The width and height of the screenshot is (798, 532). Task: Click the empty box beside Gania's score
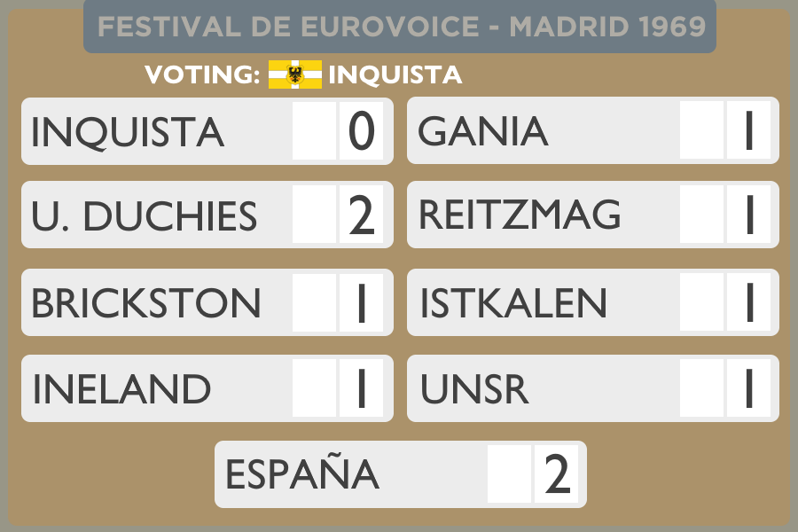click(701, 131)
